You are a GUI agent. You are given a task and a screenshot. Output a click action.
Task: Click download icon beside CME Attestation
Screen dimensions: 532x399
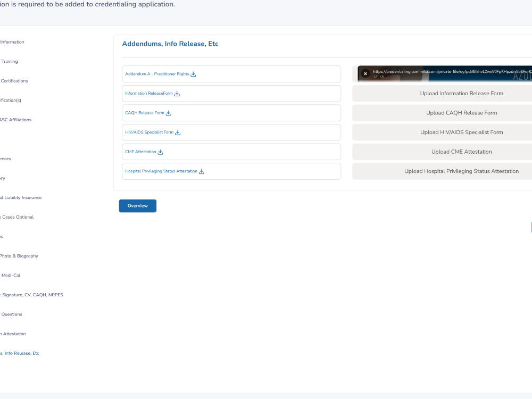[x=160, y=152]
